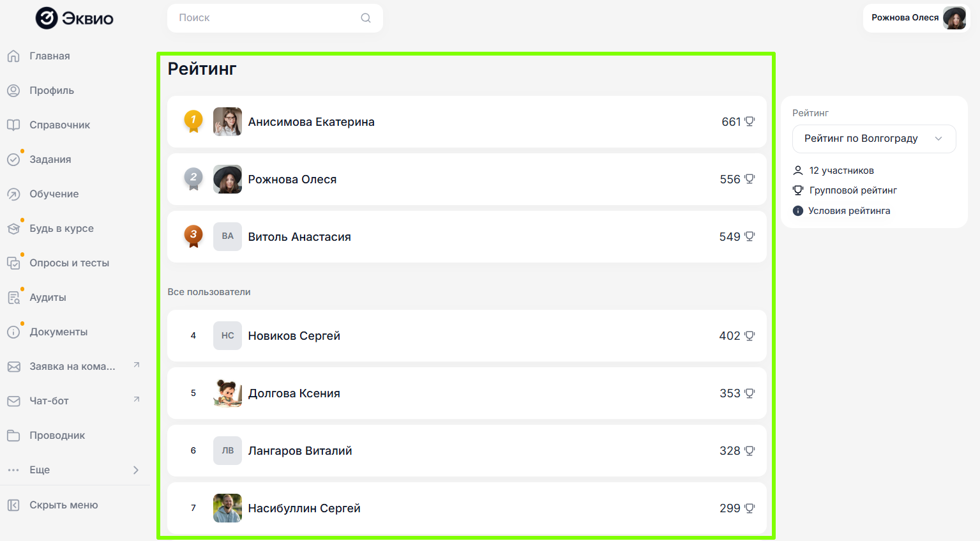The height and width of the screenshot is (541, 980).
Task: Click the Будь в курсе icon
Action: [x=13, y=229]
